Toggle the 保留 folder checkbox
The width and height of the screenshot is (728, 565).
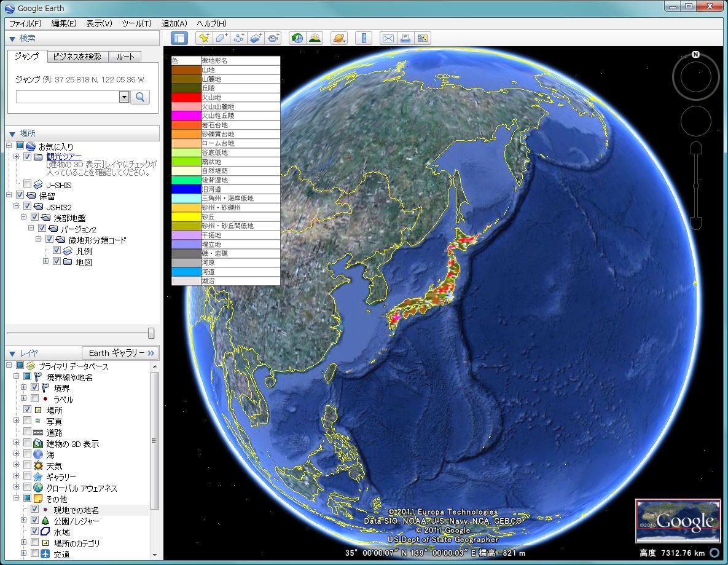click(x=20, y=195)
